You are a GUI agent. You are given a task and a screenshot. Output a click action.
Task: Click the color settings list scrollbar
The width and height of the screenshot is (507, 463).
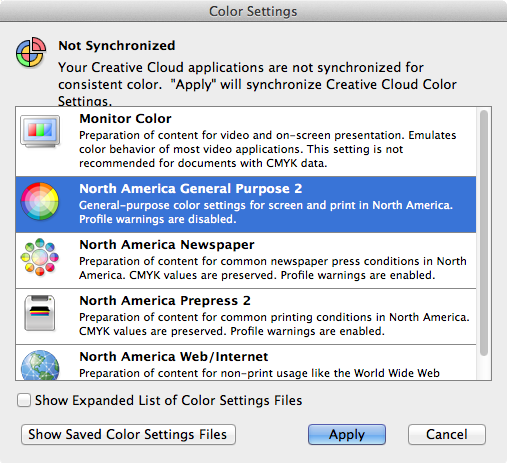[x=484, y=233]
